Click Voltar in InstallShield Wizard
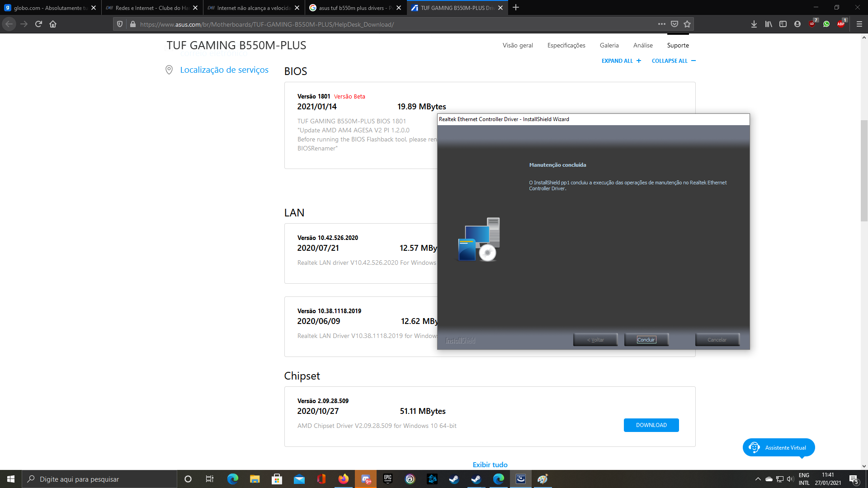 (595, 340)
